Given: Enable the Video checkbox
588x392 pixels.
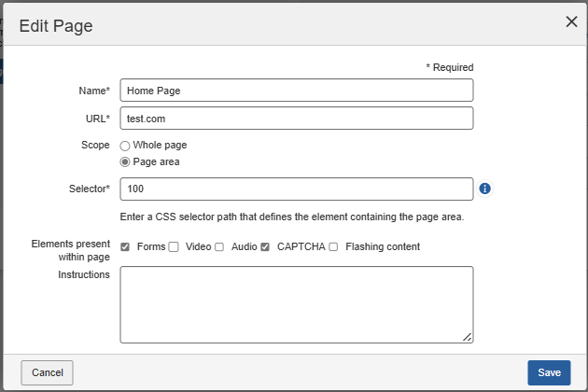Looking at the screenshot, I should 173,247.
